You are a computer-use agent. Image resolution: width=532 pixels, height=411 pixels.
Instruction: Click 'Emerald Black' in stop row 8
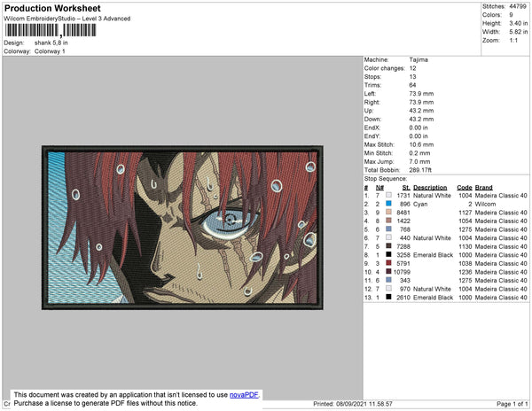434,255
